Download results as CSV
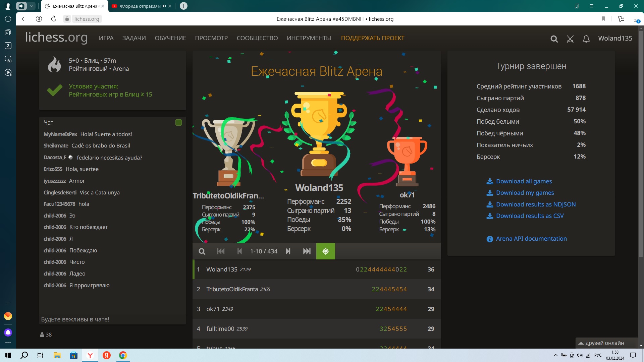644x362 pixels. [525, 216]
